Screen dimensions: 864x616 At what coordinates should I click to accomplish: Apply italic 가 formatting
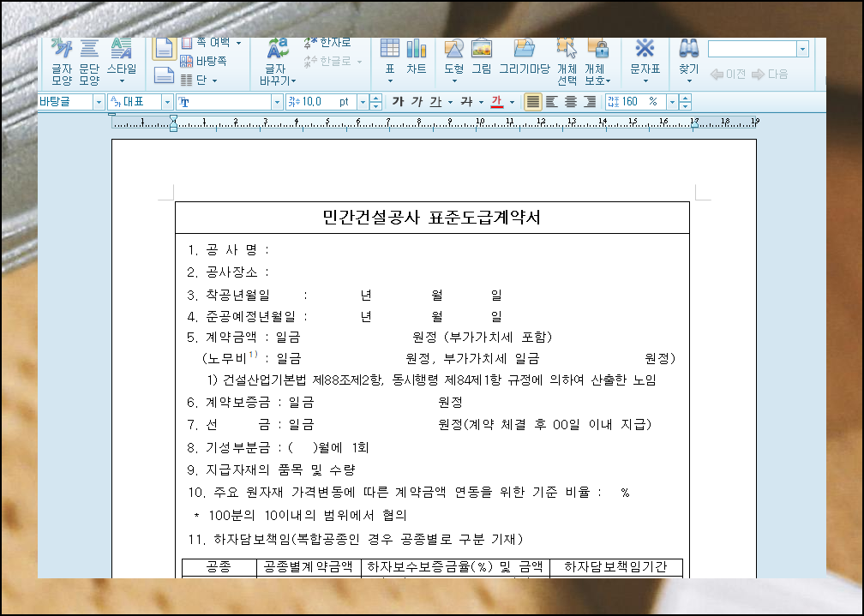tap(417, 102)
